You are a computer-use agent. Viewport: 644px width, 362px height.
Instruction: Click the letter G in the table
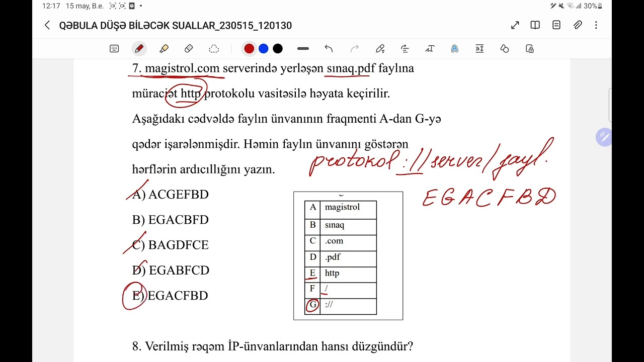313,305
